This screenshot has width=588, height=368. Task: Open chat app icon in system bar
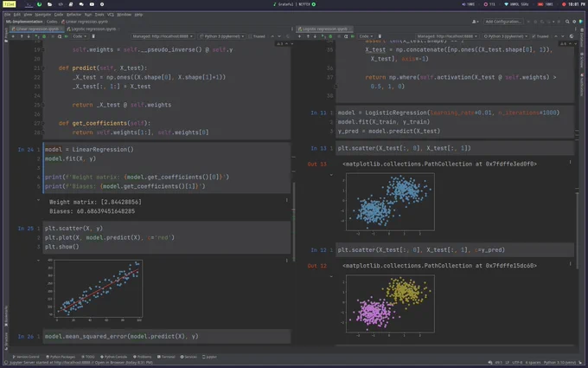81,4
